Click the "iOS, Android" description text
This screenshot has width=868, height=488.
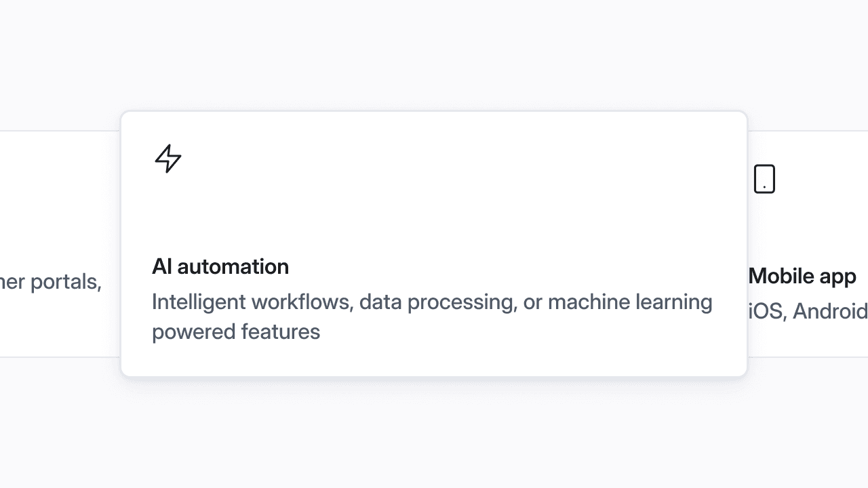[x=807, y=311]
